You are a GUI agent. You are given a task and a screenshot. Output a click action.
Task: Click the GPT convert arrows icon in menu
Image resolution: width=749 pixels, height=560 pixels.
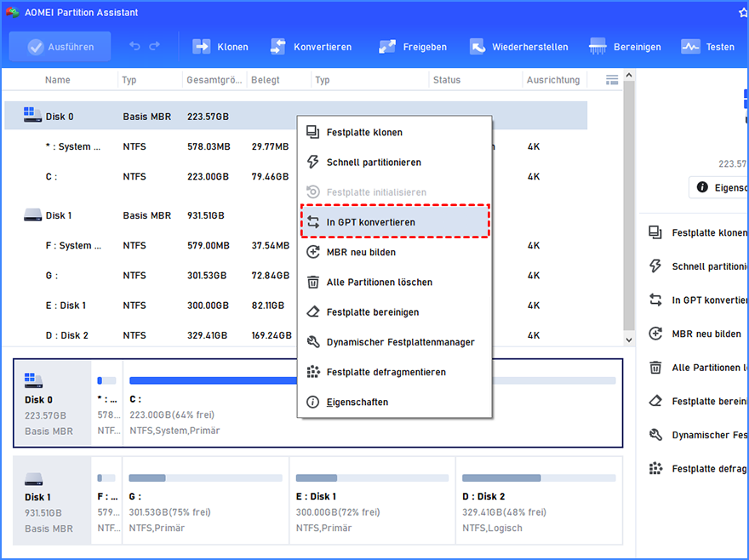[313, 222]
